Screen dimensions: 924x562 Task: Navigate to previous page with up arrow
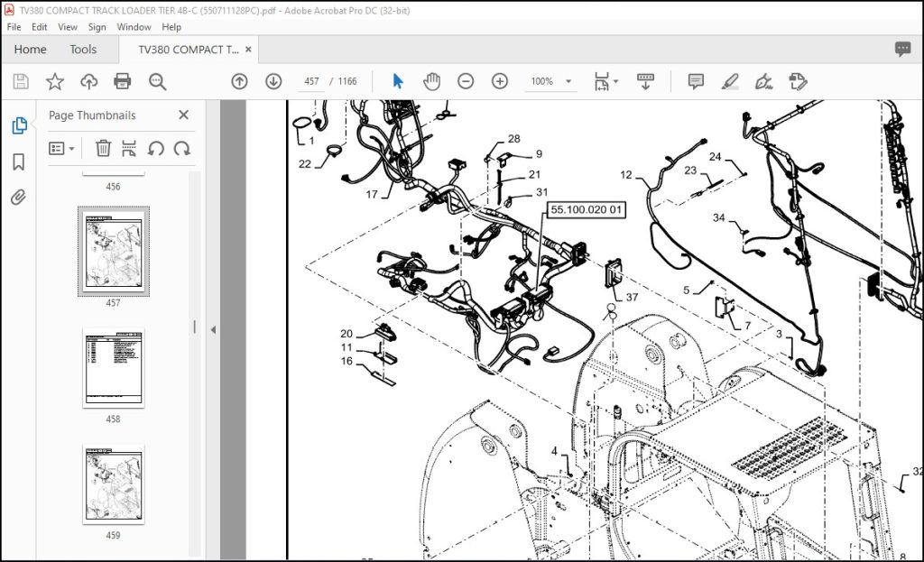(238, 80)
